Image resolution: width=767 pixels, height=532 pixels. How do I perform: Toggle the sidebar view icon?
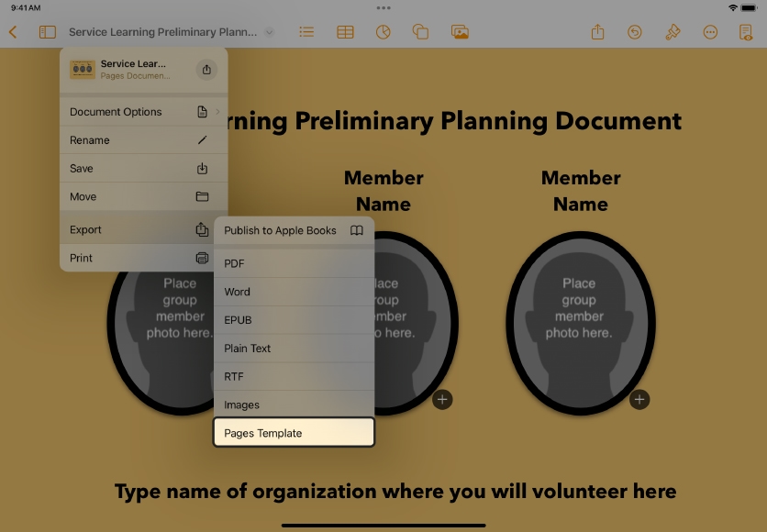click(48, 32)
